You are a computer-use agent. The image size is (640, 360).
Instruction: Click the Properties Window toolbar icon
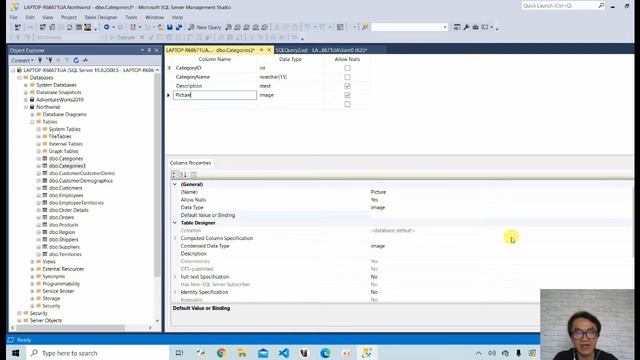tap(457, 27)
